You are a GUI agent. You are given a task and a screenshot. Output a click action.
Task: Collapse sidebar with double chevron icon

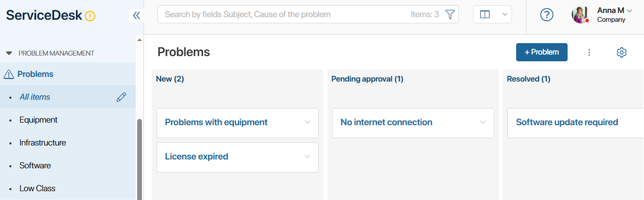click(x=136, y=16)
